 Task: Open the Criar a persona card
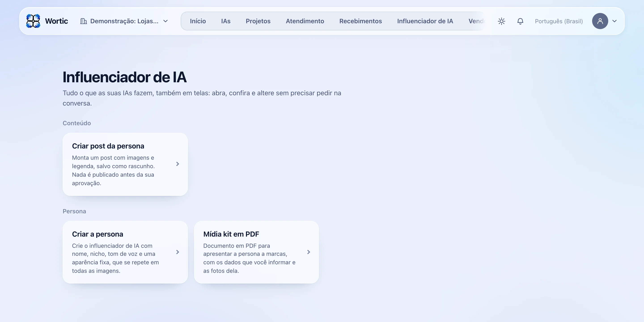click(x=125, y=252)
